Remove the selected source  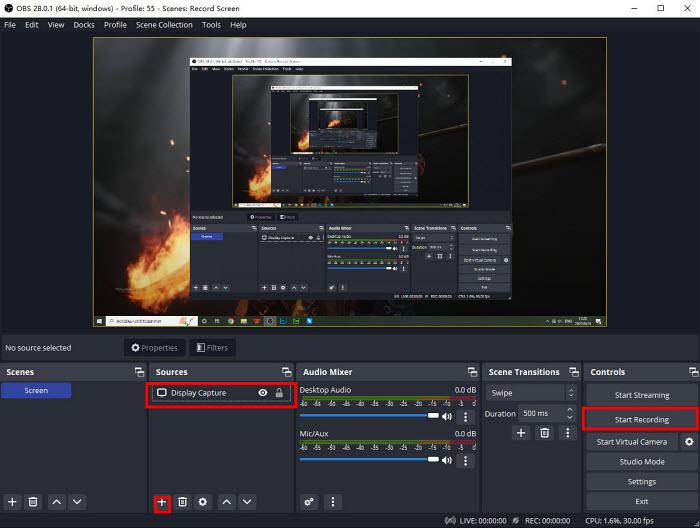(x=183, y=502)
